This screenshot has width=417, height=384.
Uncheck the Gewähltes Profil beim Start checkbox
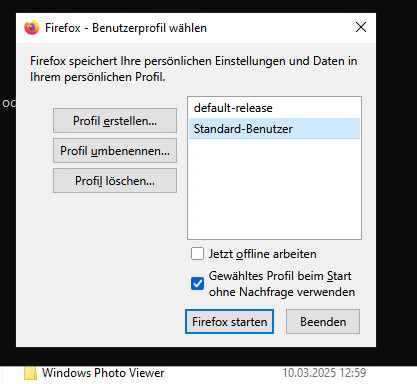tap(197, 284)
